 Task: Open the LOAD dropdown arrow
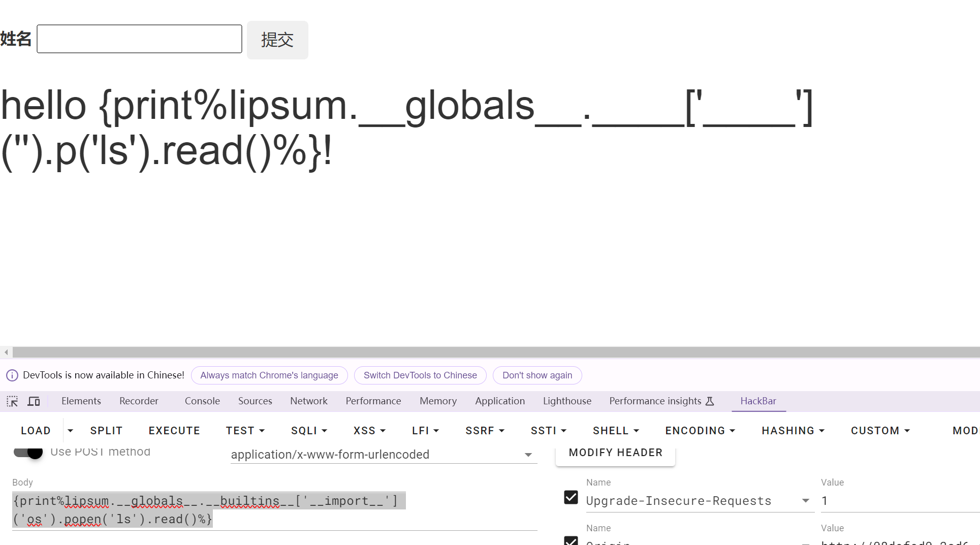click(x=70, y=431)
